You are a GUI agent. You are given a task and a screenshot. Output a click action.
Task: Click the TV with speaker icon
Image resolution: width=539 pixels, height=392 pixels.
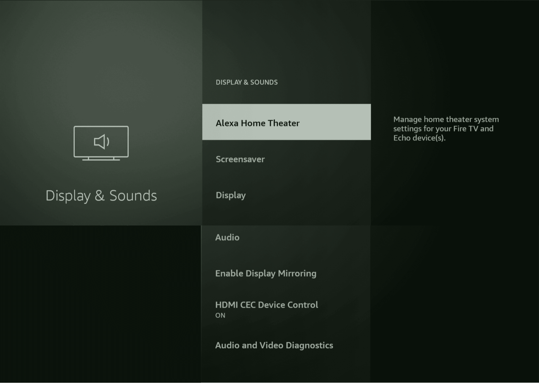point(101,143)
